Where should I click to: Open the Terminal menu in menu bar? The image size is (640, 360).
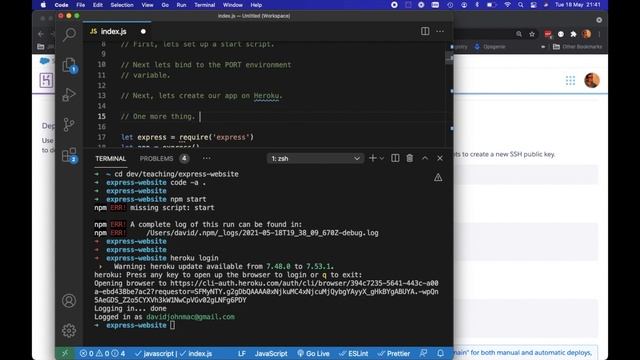coord(204,5)
